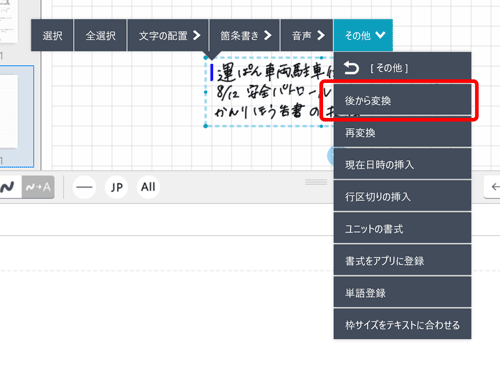
Task: Expand the 文字の配置 submenu
Action: (168, 35)
